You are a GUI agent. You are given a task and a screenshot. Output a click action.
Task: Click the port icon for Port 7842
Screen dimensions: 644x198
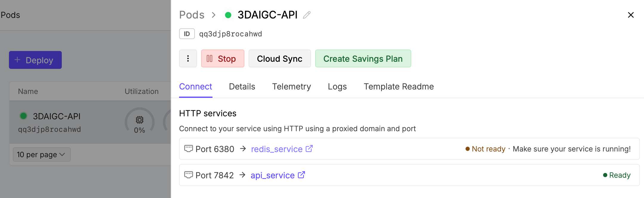point(189,174)
